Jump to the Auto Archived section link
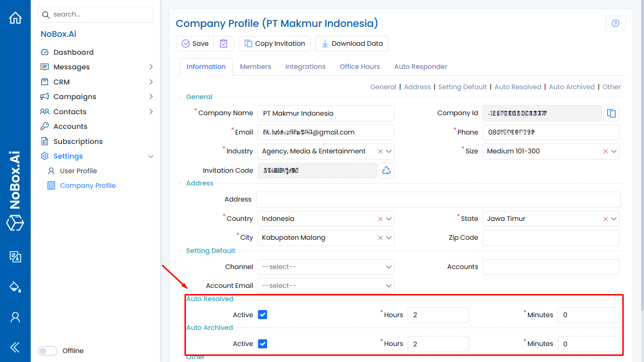This screenshot has width=644, height=362. tap(571, 87)
